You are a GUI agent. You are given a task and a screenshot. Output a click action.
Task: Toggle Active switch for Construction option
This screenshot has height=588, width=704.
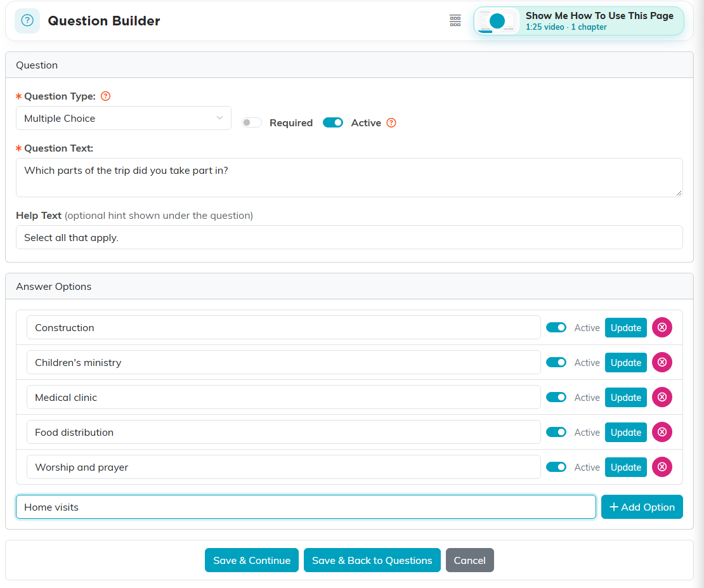point(556,327)
